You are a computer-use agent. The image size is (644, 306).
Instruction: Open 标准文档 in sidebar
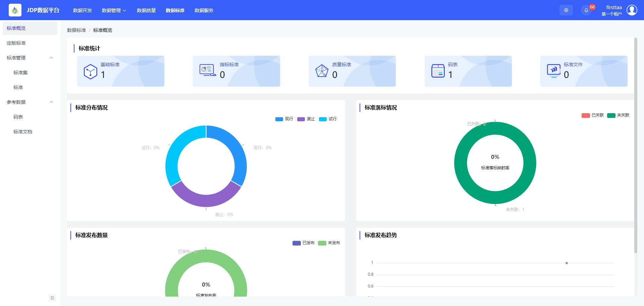30,132
